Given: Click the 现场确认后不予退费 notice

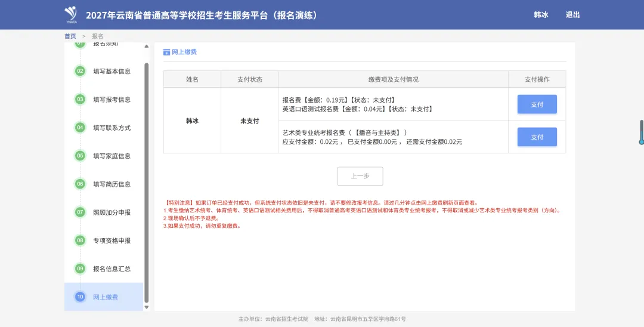Looking at the screenshot, I should pyautogui.click(x=191, y=218).
